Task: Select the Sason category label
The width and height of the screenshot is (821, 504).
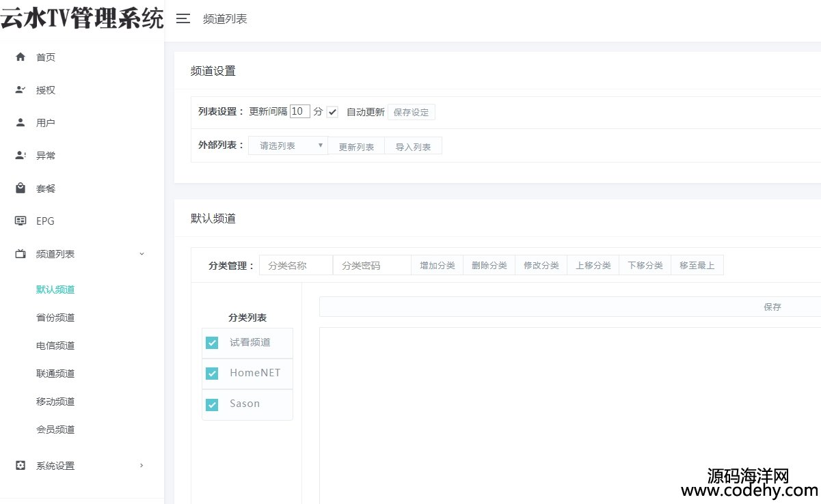Action: [245, 404]
